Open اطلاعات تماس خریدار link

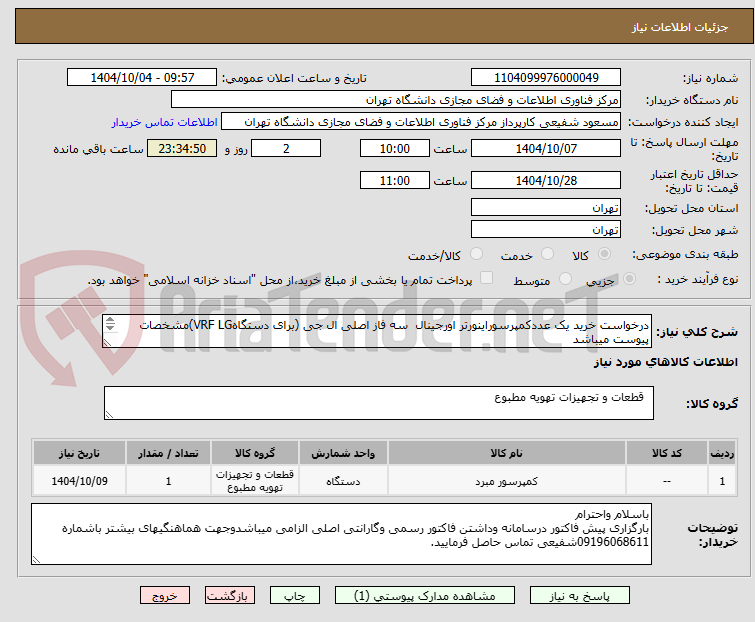click(x=165, y=122)
